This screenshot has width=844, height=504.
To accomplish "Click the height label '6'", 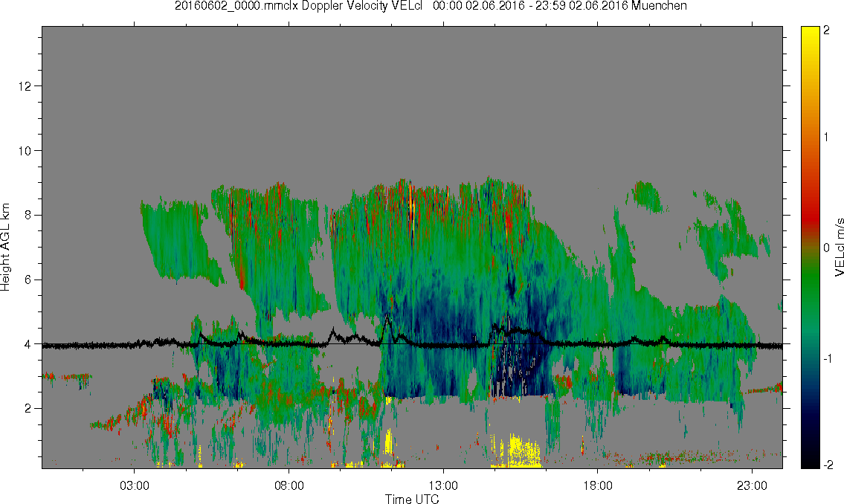I will point(28,280).
